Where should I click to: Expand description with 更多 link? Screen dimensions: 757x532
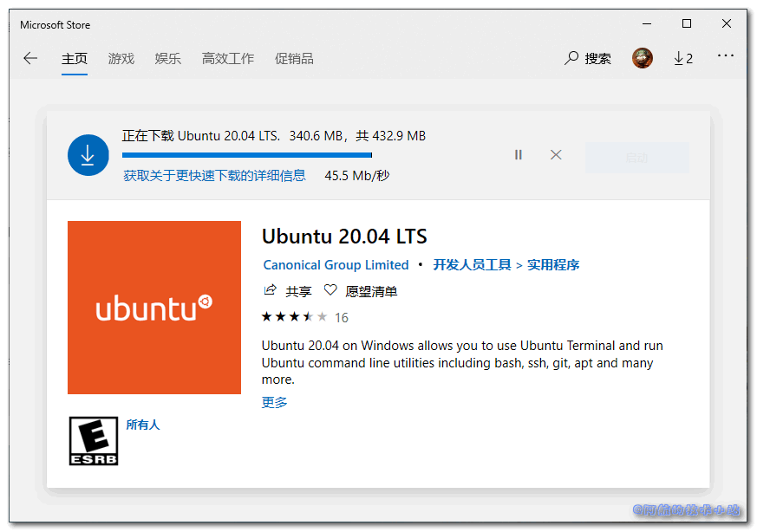(x=274, y=402)
